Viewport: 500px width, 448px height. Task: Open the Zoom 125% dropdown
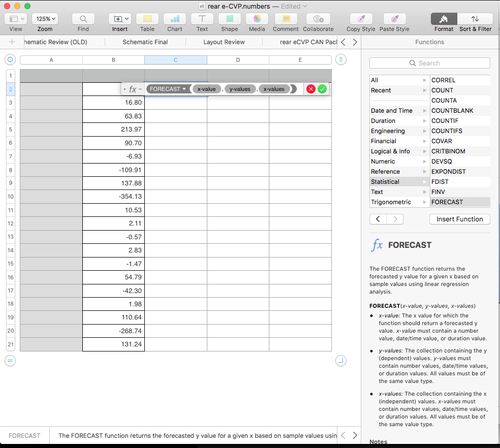(x=45, y=19)
